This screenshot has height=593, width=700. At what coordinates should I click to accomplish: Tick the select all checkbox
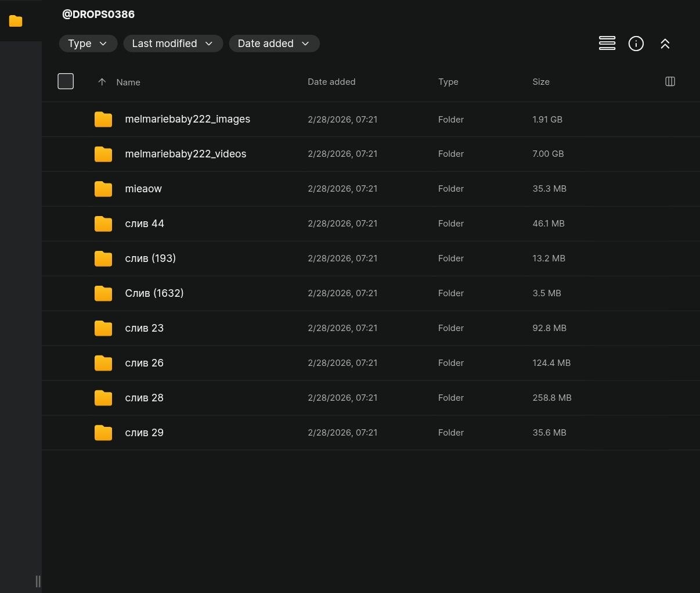click(66, 81)
